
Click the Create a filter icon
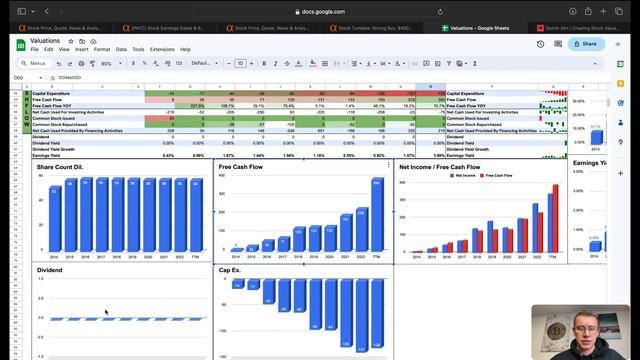pos(449,64)
